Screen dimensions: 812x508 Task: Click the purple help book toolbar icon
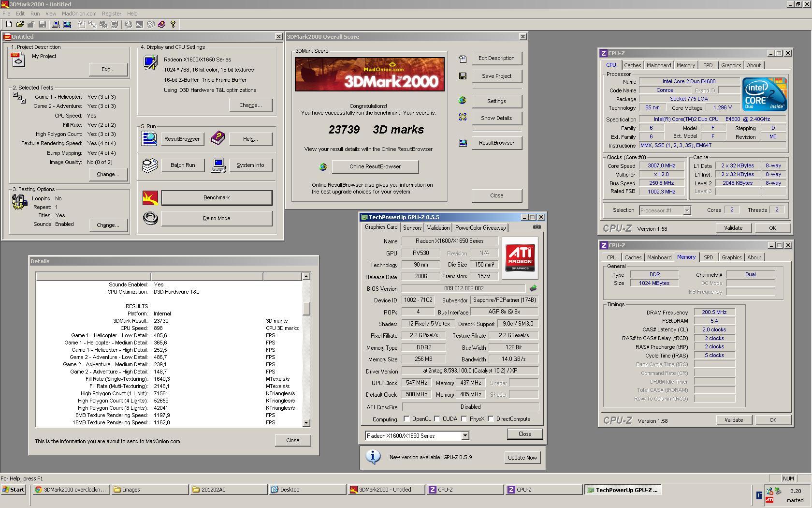pyautogui.click(x=161, y=24)
